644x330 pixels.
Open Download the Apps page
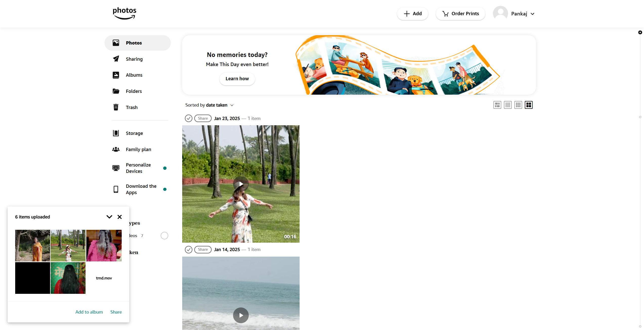141,189
